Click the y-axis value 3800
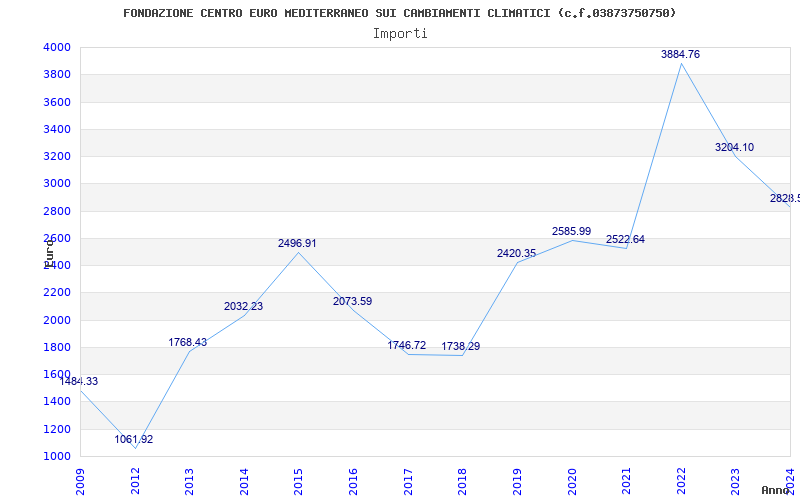Image resolution: width=800 pixels, height=500 pixels. click(x=57, y=74)
